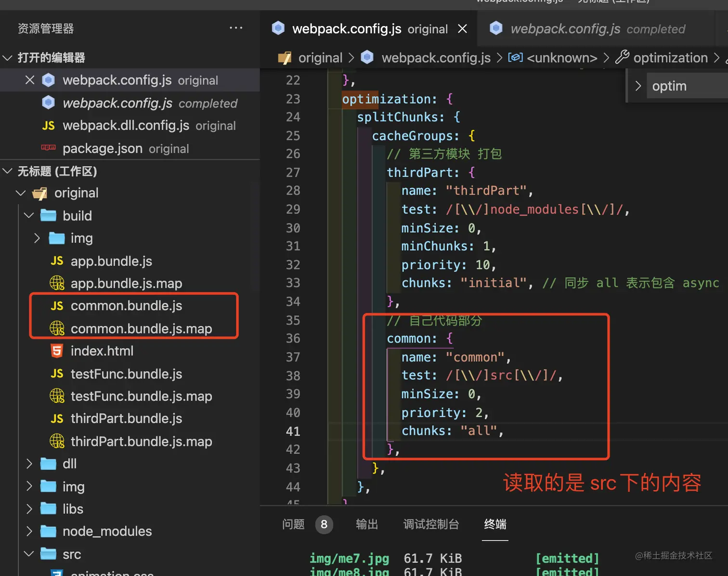Close webpack.config.js original in open editors list
Viewport: 728px width, 576px height.
(x=30, y=80)
